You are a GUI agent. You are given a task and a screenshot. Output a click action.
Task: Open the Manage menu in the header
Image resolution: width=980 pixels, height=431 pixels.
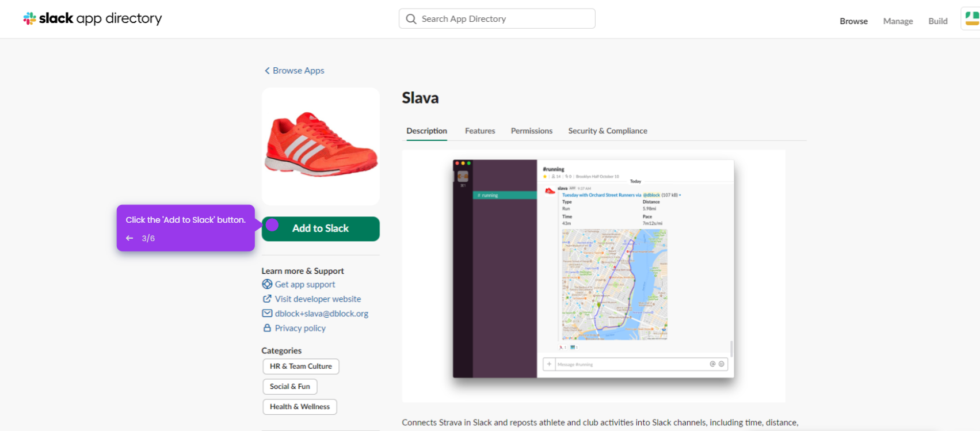point(898,21)
